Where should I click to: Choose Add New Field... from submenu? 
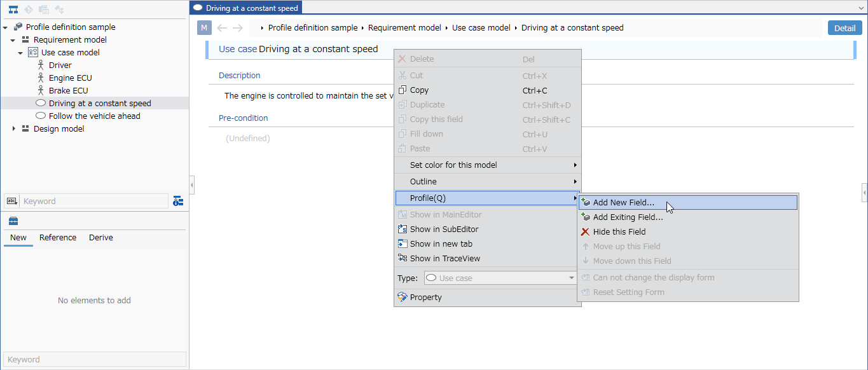click(688, 202)
